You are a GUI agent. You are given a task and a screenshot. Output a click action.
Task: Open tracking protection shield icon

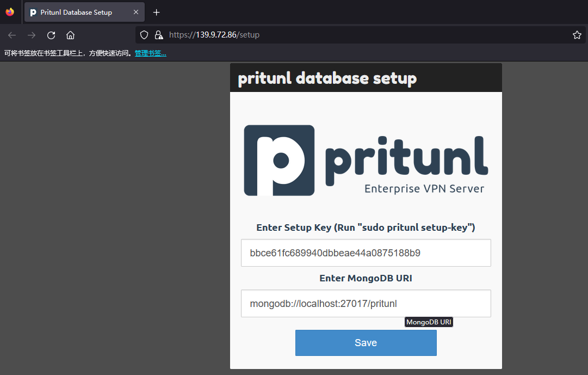tap(144, 35)
